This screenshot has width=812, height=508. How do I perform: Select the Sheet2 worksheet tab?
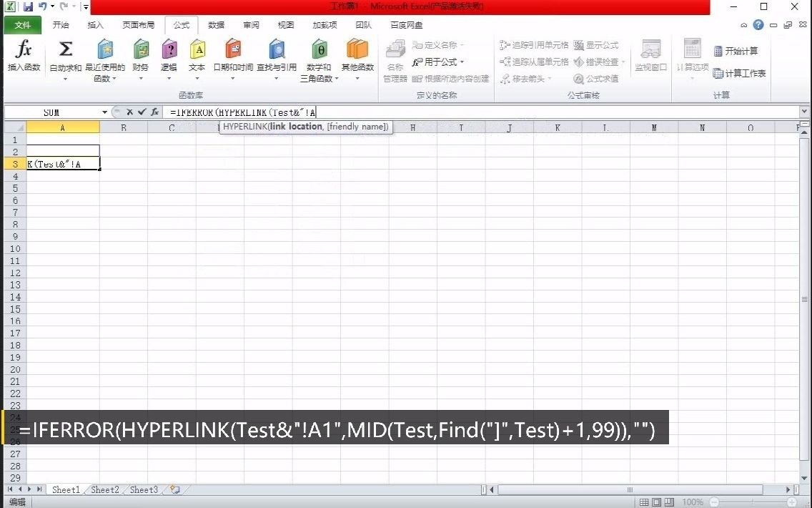(104, 489)
